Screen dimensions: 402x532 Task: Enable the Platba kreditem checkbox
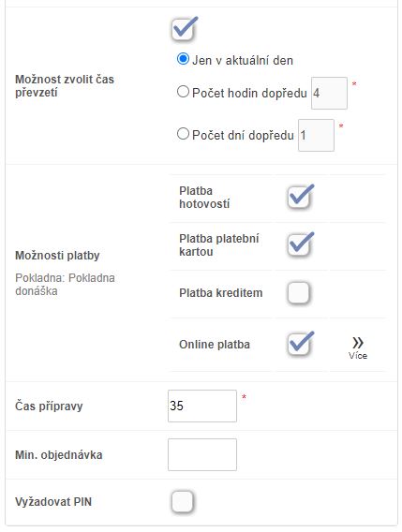299,292
